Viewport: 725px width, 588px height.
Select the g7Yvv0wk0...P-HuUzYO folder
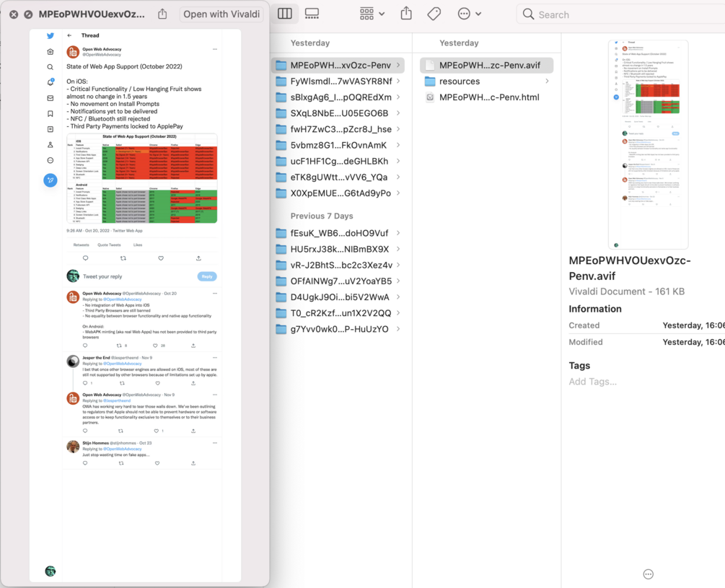338,329
